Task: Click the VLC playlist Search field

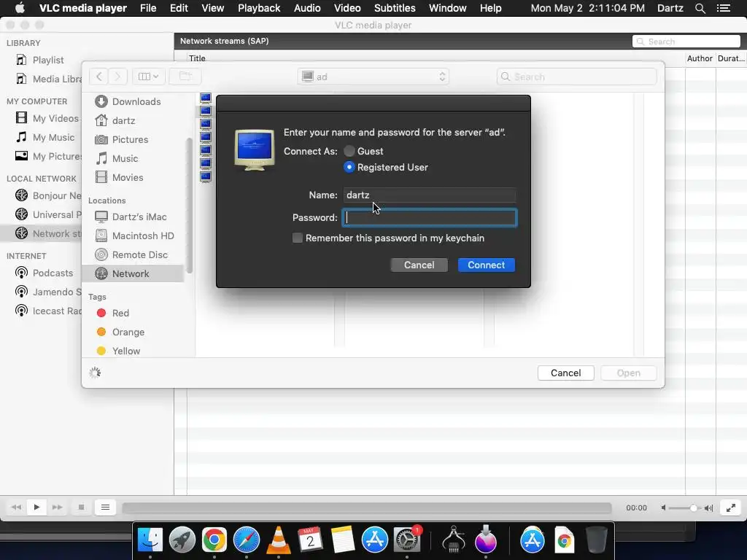Action: (686, 42)
